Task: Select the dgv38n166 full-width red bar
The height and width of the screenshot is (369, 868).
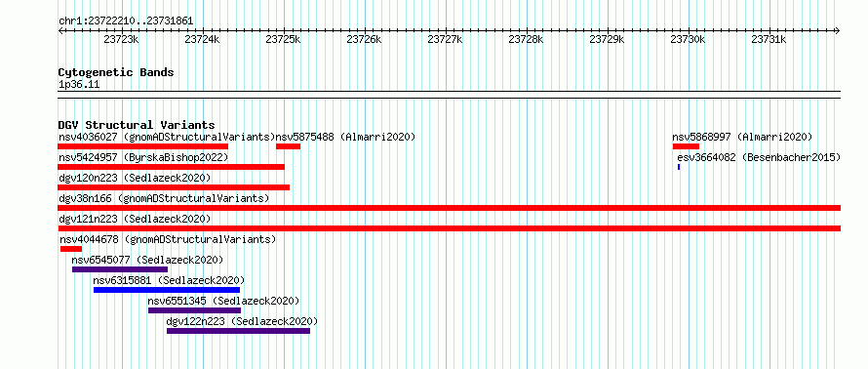Action: (450, 208)
